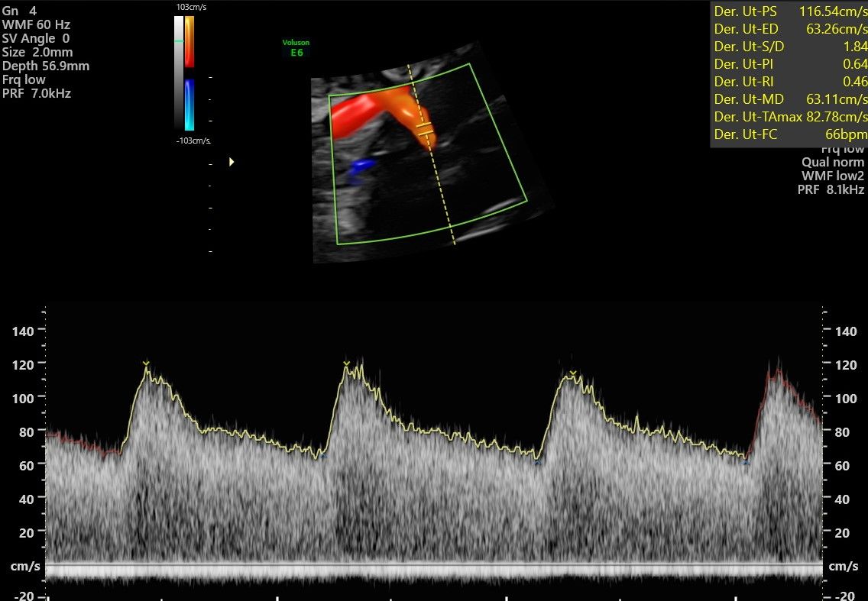Click the PRF 7.0kHz parameter
This screenshot has width=868, height=601.
37,93
